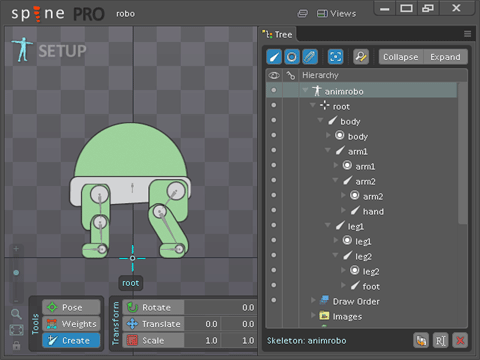The width and height of the screenshot is (480, 360).
Task: Click the window icon left of Views
Action: [303, 14]
